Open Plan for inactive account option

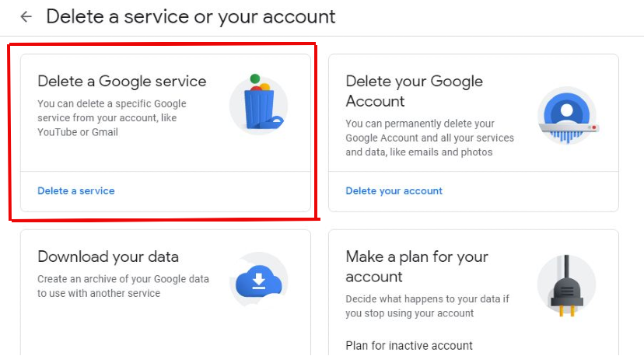click(409, 346)
